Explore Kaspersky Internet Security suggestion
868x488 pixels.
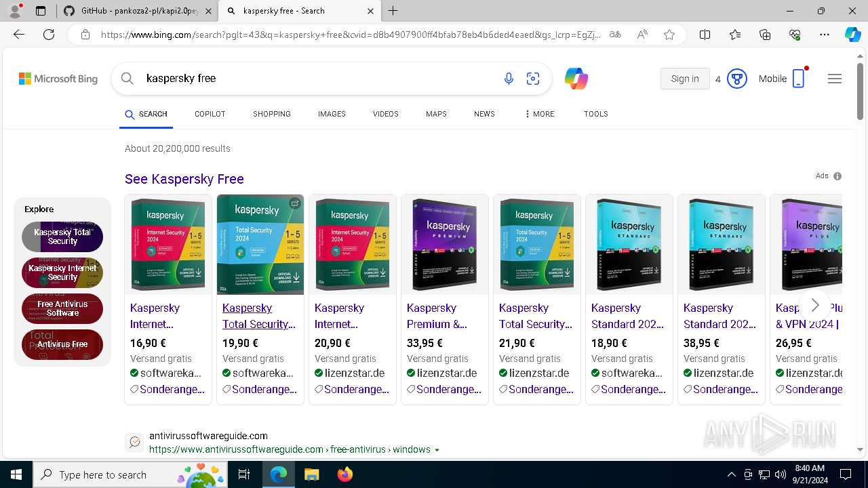point(62,272)
